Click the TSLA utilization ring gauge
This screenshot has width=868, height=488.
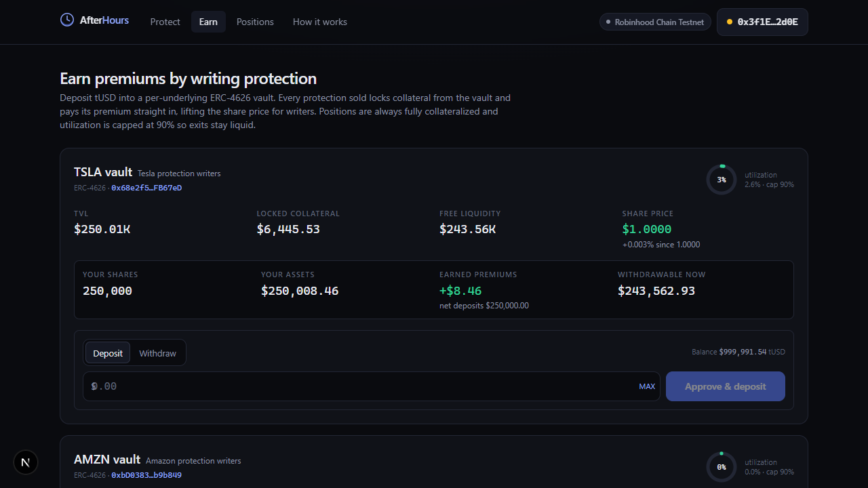[722, 180]
